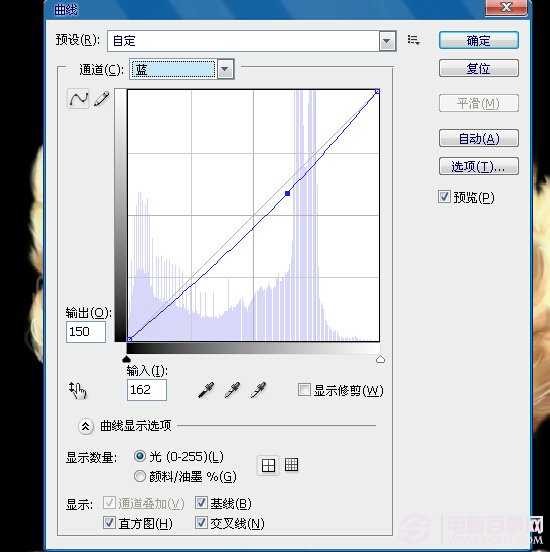The width and height of the screenshot is (550, 552).
Task: Open the 预设 preset dropdown
Action: click(x=251, y=41)
